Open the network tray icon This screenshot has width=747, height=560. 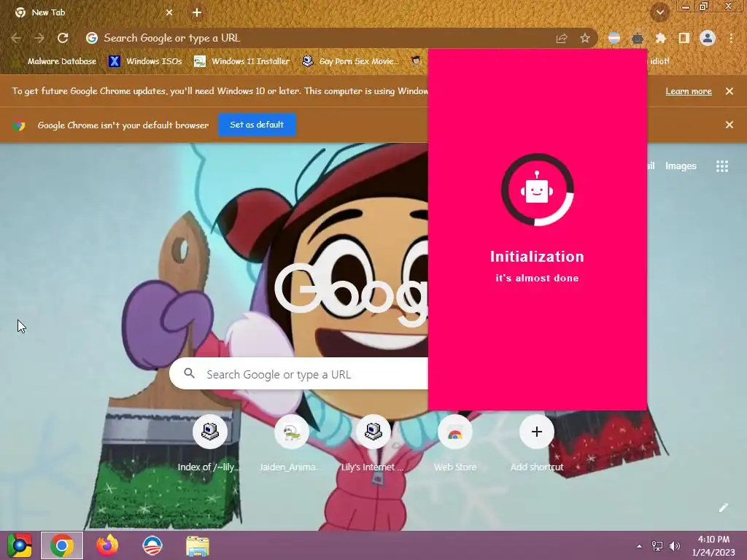pyautogui.click(x=657, y=546)
